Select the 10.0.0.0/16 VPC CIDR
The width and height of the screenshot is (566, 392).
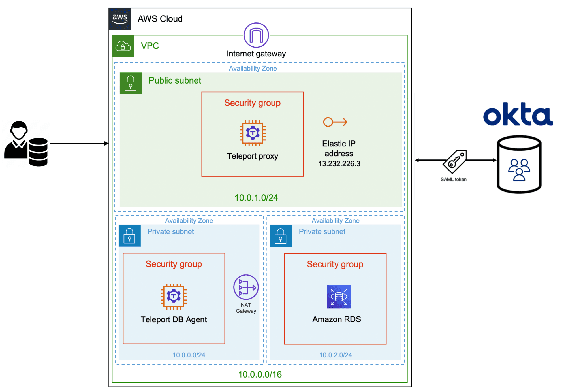point(260,374)
